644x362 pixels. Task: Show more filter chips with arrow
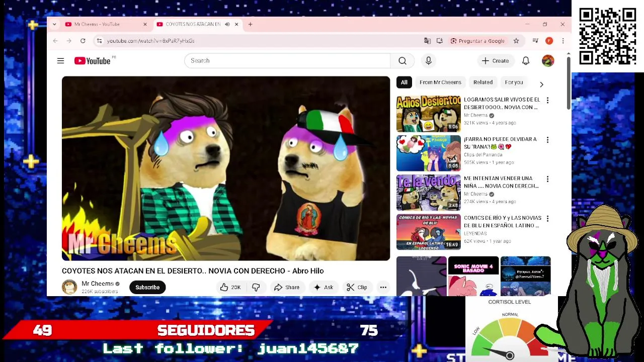point(541,84)
